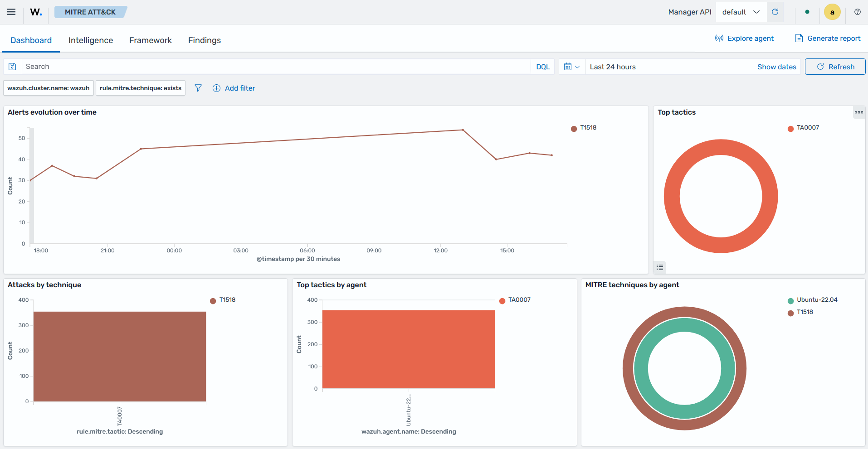Click TA0007 legend swatch in Top tactics
The height and width of the screenshot is (449, 868).
(x=790, y=129)
